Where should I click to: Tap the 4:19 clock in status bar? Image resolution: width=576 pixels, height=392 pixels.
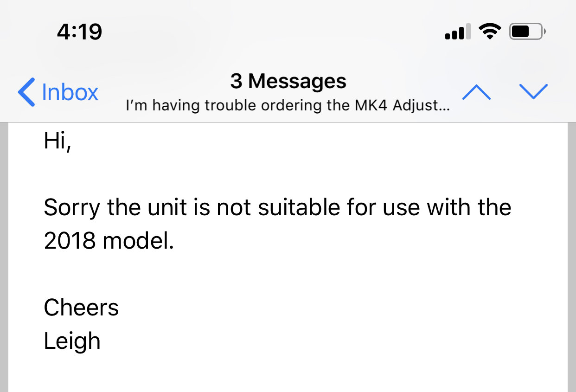pos(79,32)
